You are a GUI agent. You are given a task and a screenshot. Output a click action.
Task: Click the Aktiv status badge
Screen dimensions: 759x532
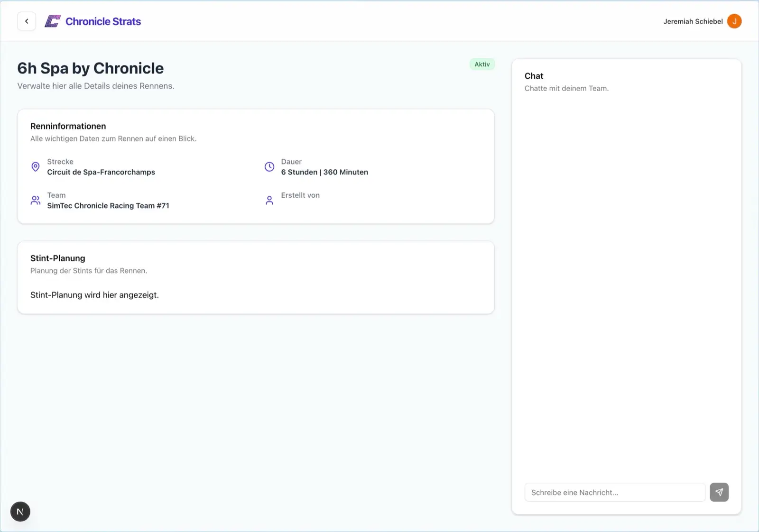tap(482, 64)
